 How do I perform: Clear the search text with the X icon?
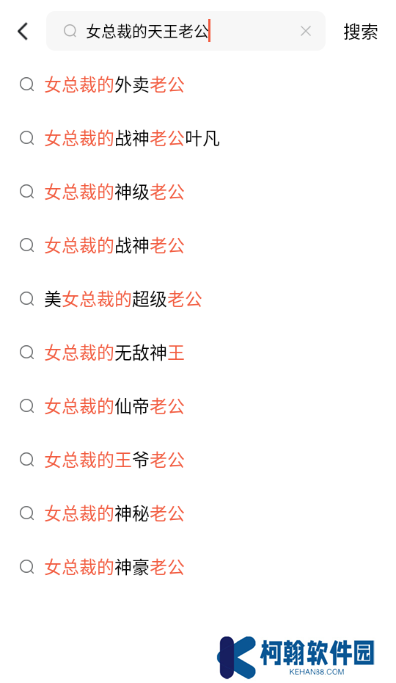pyautogui.click(x=306, y=31)
